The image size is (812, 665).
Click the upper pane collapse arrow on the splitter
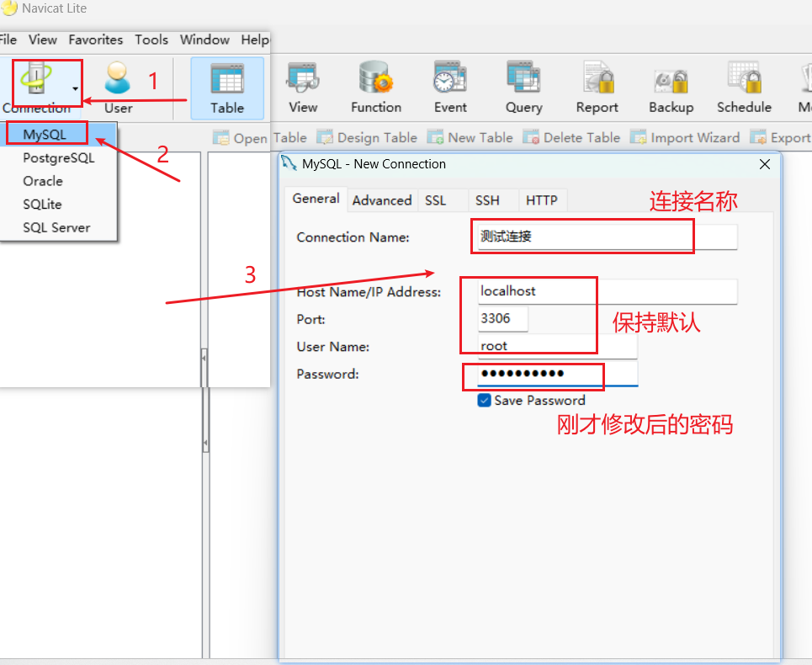[204, 358]
